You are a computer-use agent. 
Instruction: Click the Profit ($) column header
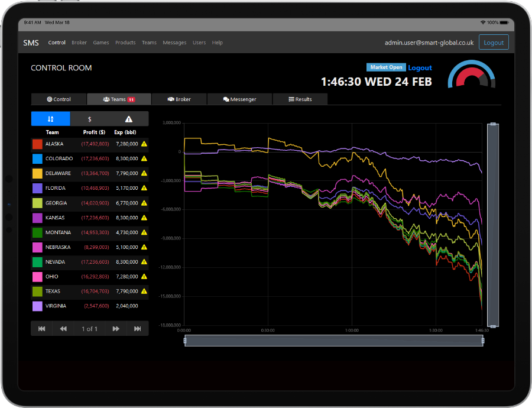click(x=95, y=132)
